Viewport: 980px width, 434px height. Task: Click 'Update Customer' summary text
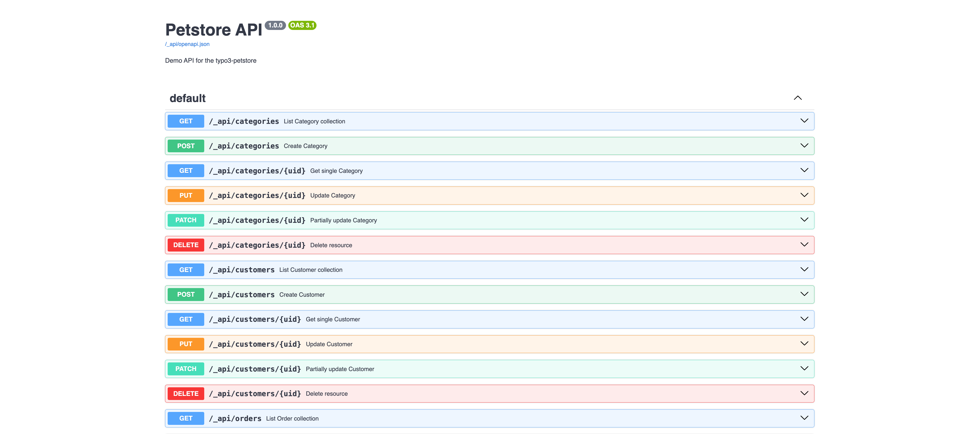(x=329, y=344)
